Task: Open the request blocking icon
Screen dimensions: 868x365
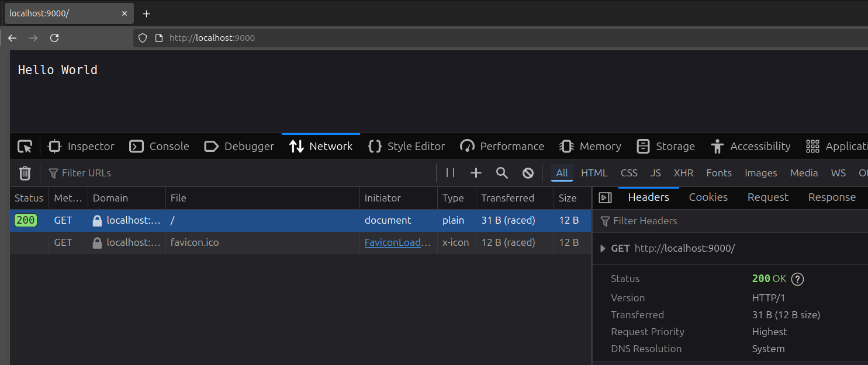Action: [528, 173]
